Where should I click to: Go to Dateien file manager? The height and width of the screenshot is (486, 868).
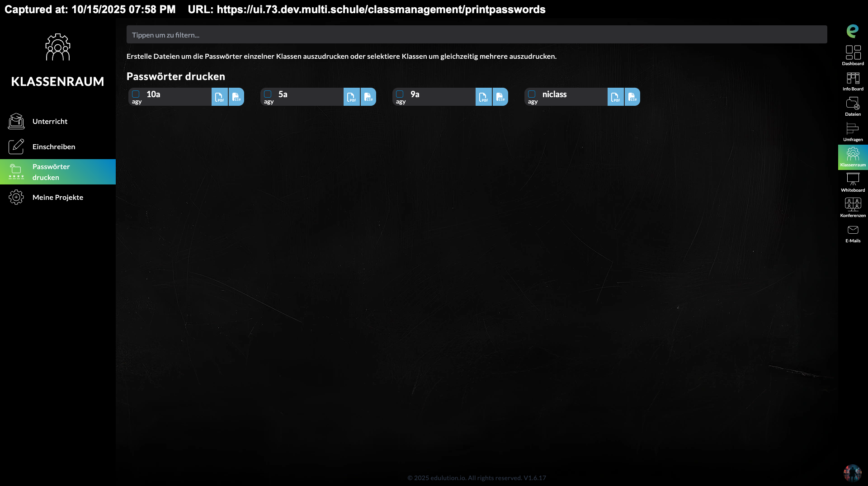(853, 106)
